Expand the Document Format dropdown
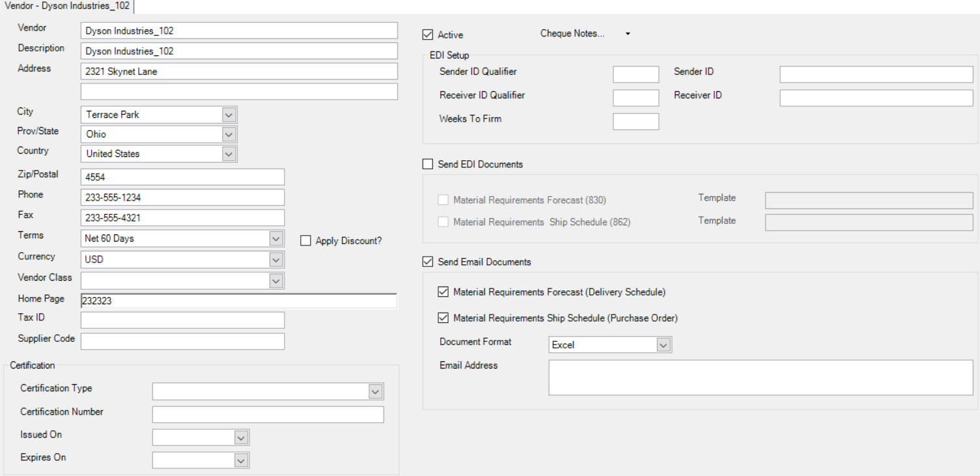 point(664,345)
